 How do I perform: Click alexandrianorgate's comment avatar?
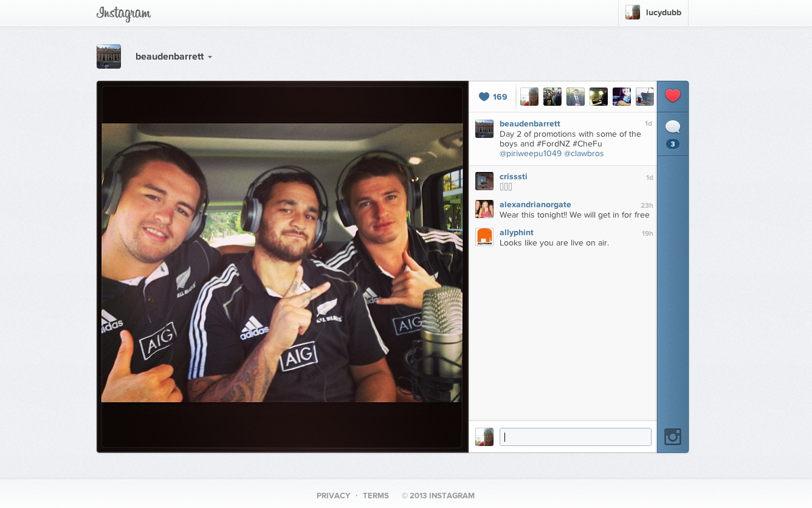484,209
